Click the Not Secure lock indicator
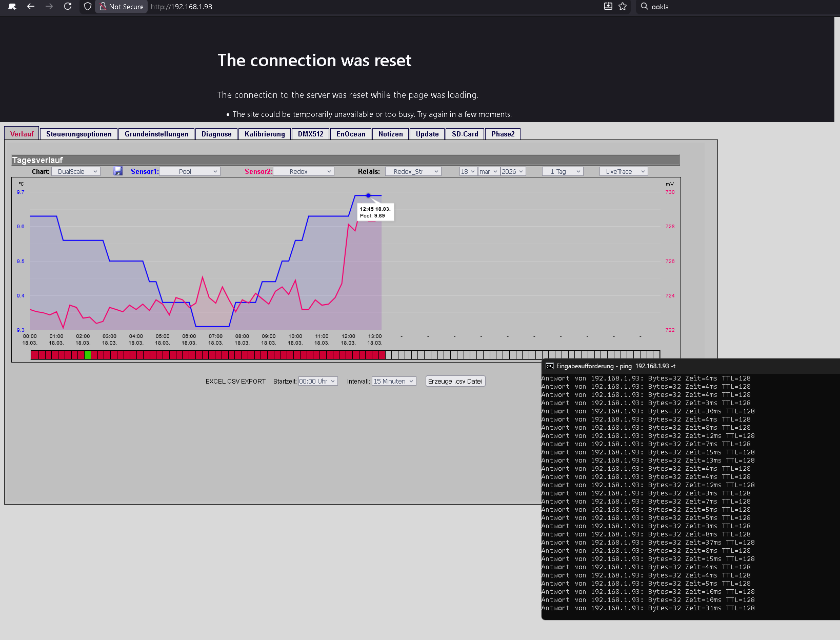The width and height of the screenshot is (840, 640). [x=122, y=7]
